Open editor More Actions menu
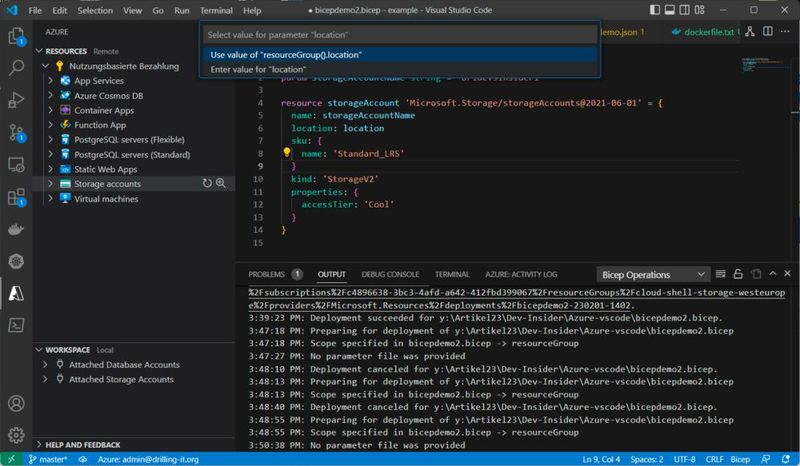The height and width of the screenshot is (466, 800). [x=785, y=32]
